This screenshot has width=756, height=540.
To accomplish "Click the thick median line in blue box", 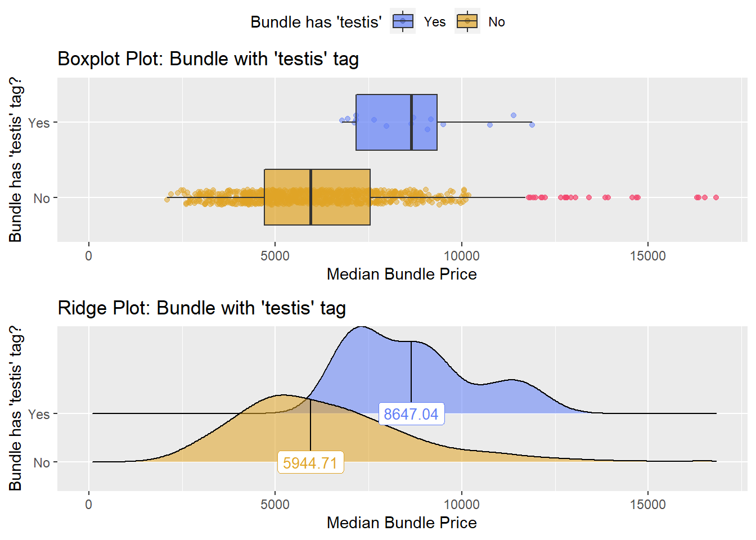I will 412,122.
